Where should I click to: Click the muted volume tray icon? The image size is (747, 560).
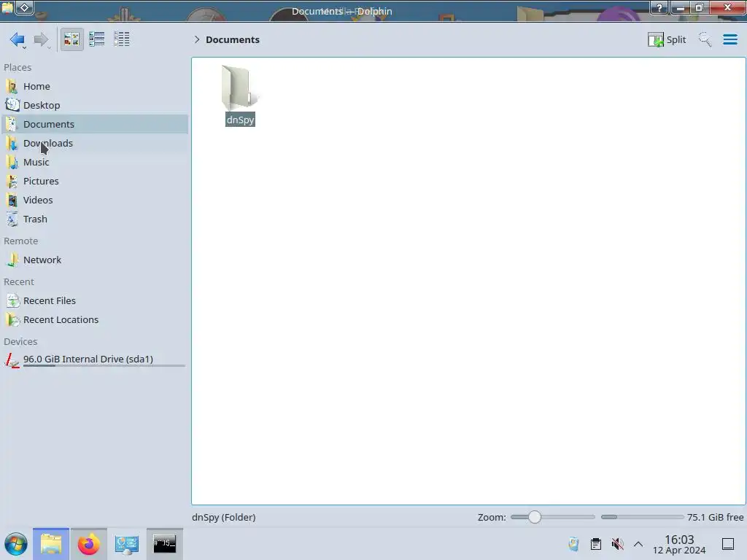617,544
